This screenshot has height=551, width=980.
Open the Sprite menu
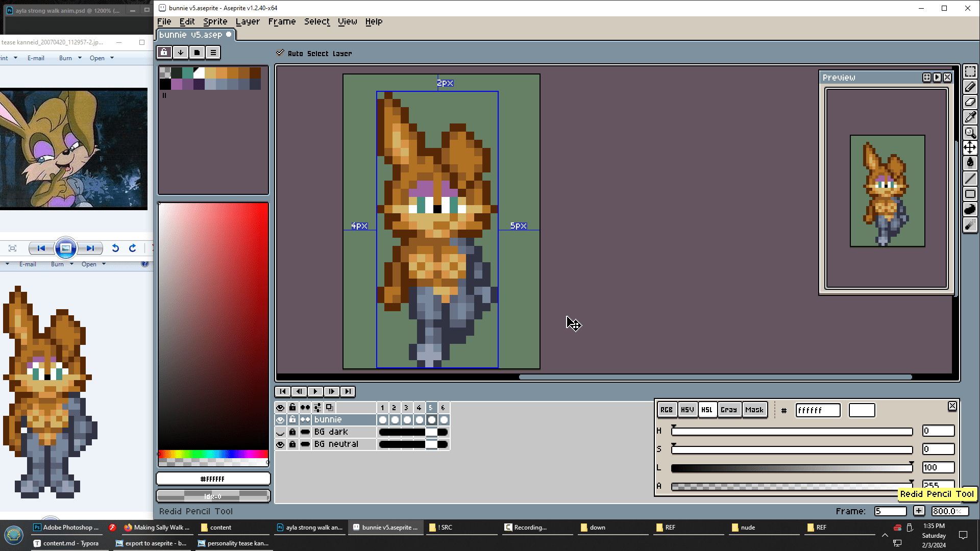click(x=215, y=21)
